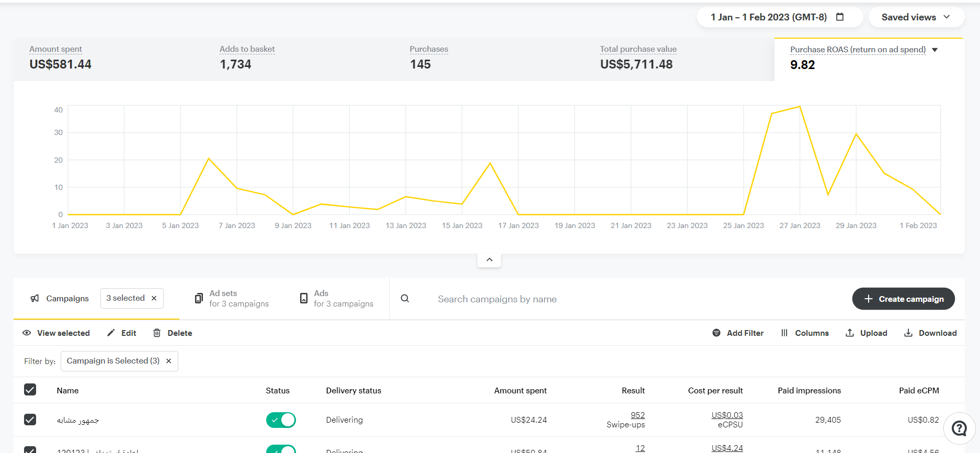Expand the Purchase ROAS metric dropdown arrow
Viewport: 980px width, 453px height.
click(x=935, y=50)
